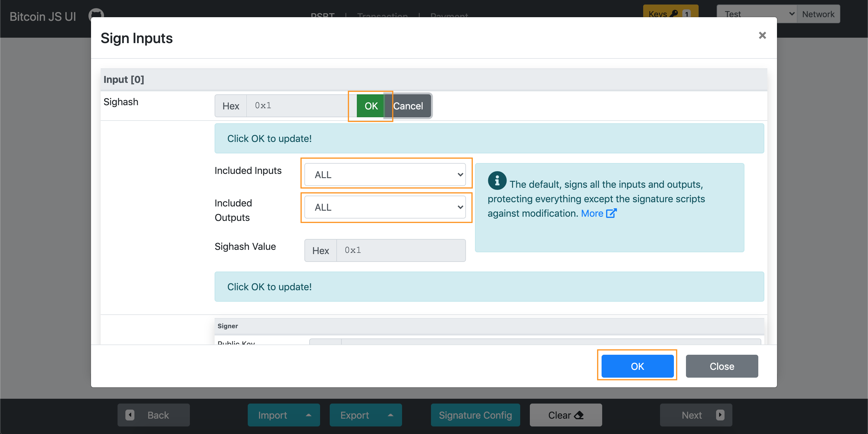This screenshot has width=868, height=434.
Task: Click the Next arrow icon
Action: coord(720,415)
